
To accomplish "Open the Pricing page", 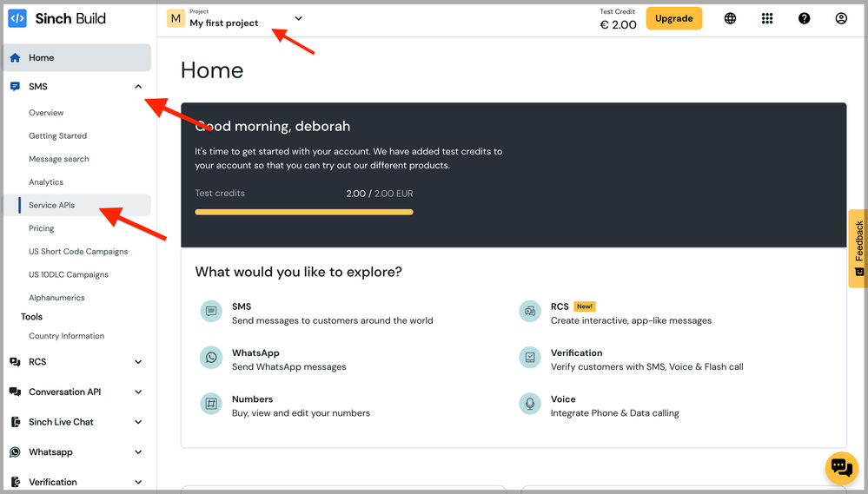I will click(42, 228).
